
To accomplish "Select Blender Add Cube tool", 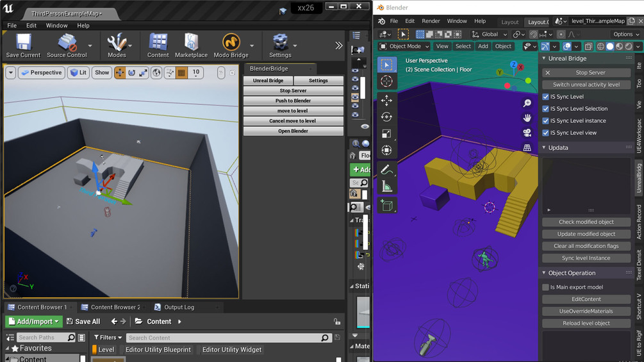I will [386, 205].
